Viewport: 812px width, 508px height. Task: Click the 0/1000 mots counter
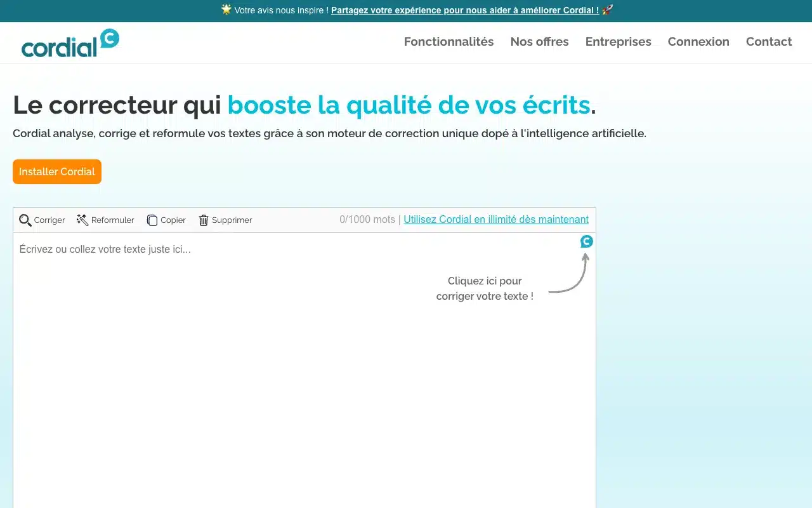(367, 220)
